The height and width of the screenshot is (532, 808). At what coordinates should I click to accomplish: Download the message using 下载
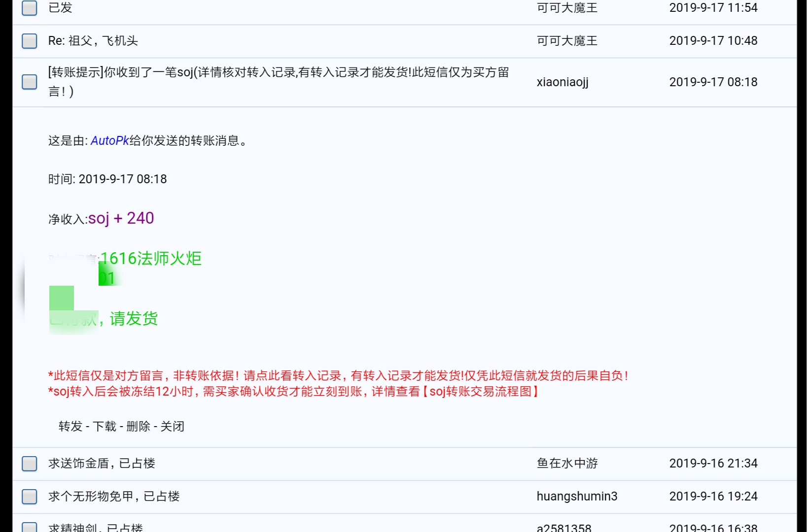[105, 427]
